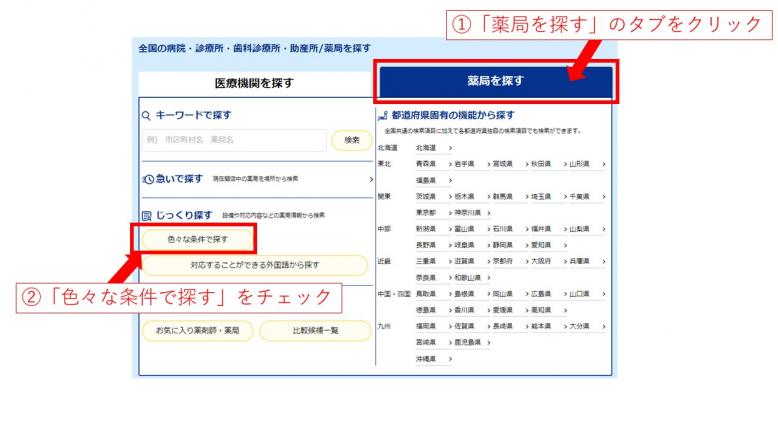Select 熊本県 prefecture link
The width and height of the screenshot is (778, 438).
549,326
